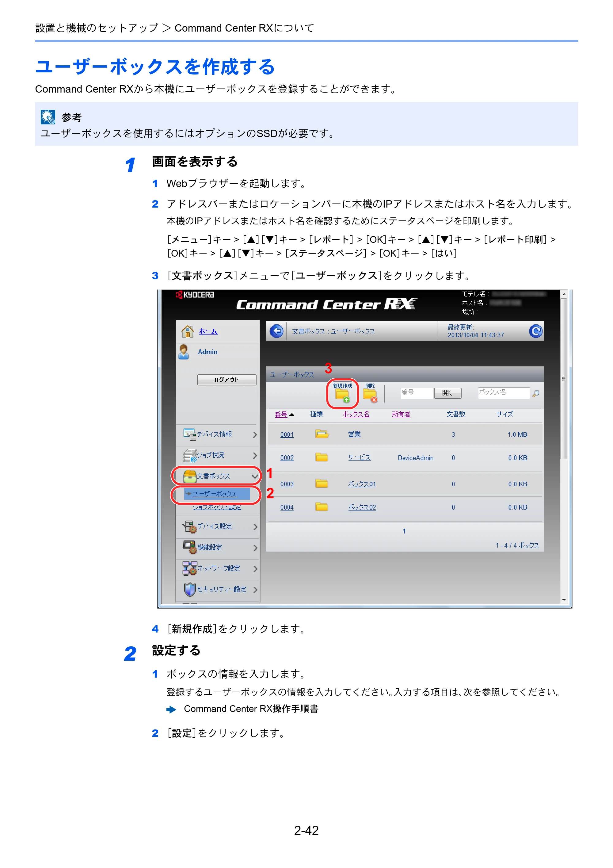
Task: Expand the ジョブ状況 menu chevron
Action: tap(255, 456)
